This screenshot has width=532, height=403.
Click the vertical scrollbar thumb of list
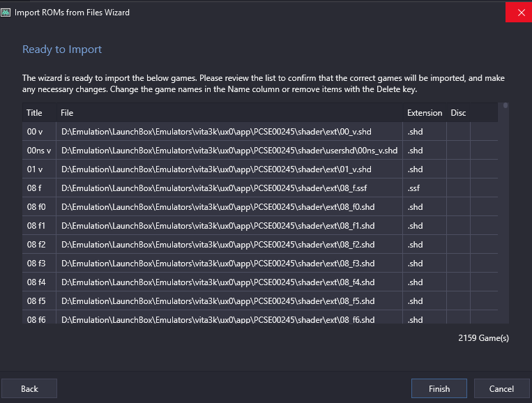[x=506, y=105]
